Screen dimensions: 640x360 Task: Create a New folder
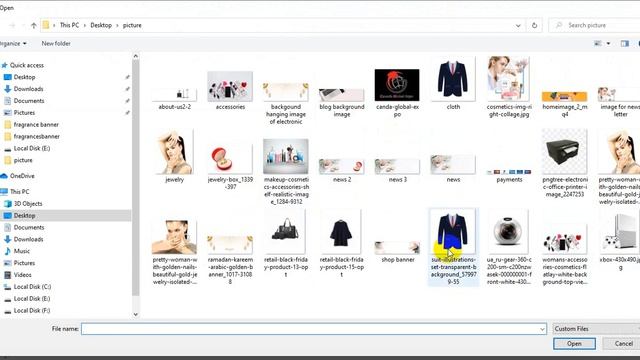(56, 43)
